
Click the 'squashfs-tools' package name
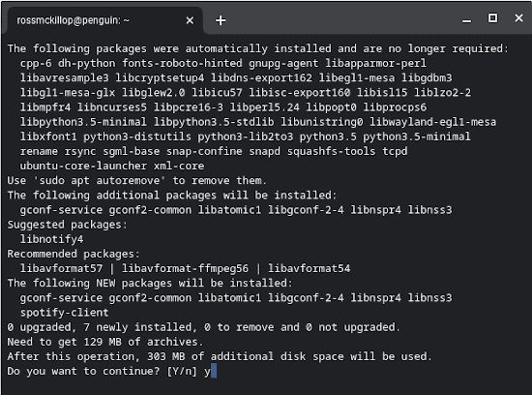pos(331,151)
